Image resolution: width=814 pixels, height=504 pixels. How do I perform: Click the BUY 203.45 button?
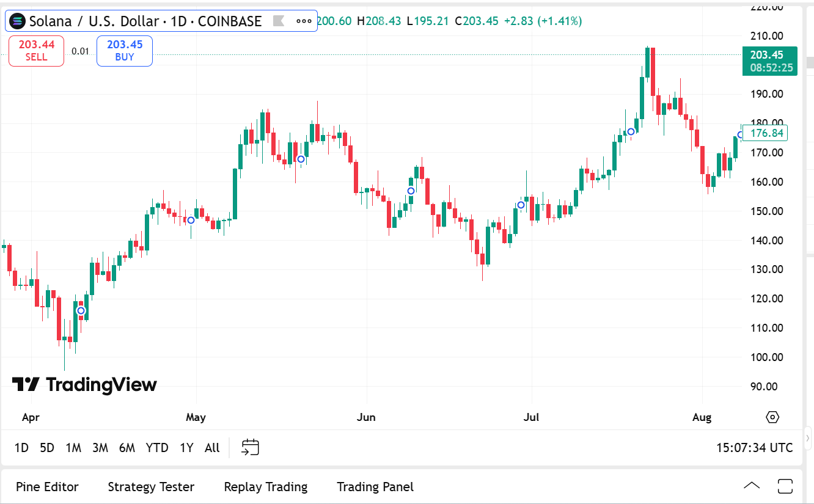tap(125, 51)
